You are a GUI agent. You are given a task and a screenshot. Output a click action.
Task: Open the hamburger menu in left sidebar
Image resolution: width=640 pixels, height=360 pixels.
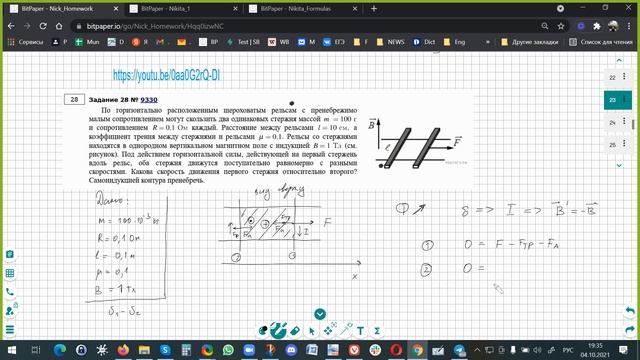click(x=10, y=329)
